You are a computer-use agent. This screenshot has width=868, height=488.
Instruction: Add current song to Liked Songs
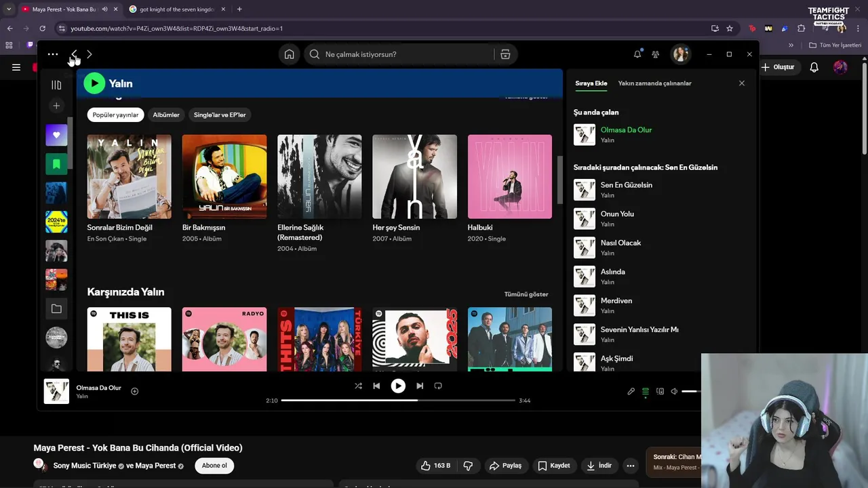tap(134, 391)
